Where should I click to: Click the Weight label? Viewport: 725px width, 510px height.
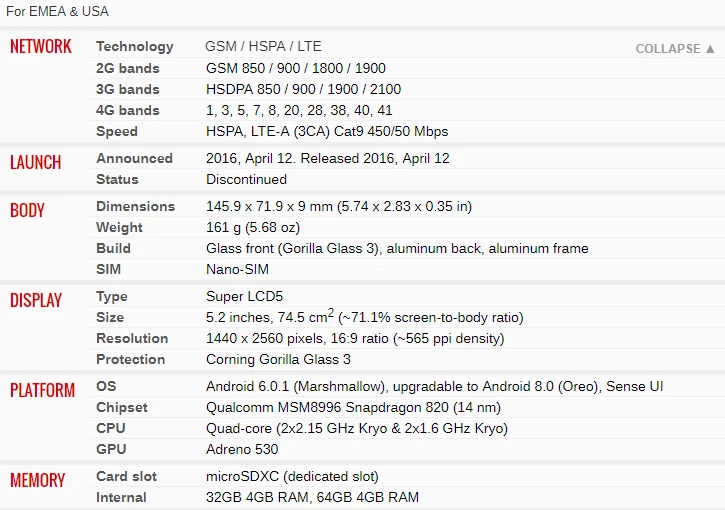click(119, 227)
